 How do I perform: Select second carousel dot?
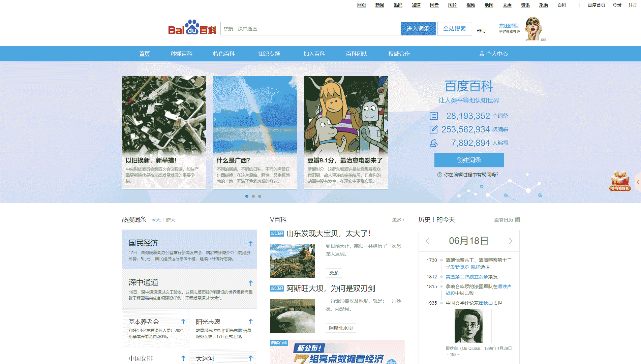click(253, 196)
